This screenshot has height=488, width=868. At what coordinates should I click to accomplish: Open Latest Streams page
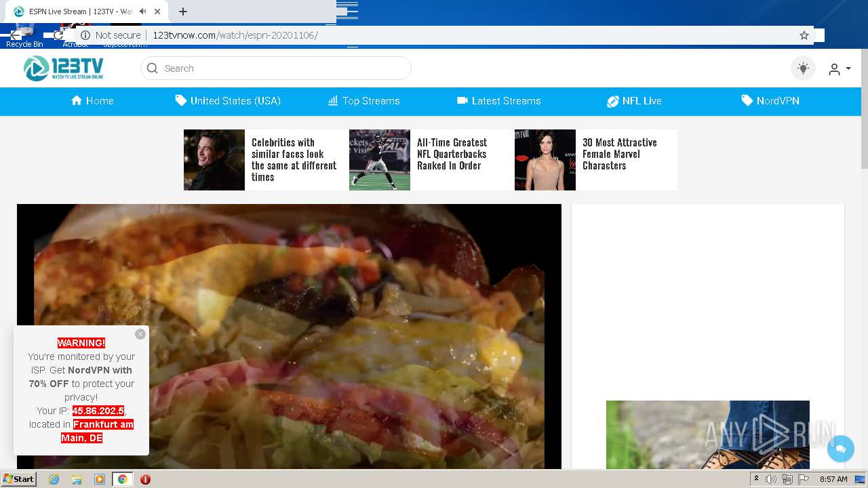pos(499,101)
